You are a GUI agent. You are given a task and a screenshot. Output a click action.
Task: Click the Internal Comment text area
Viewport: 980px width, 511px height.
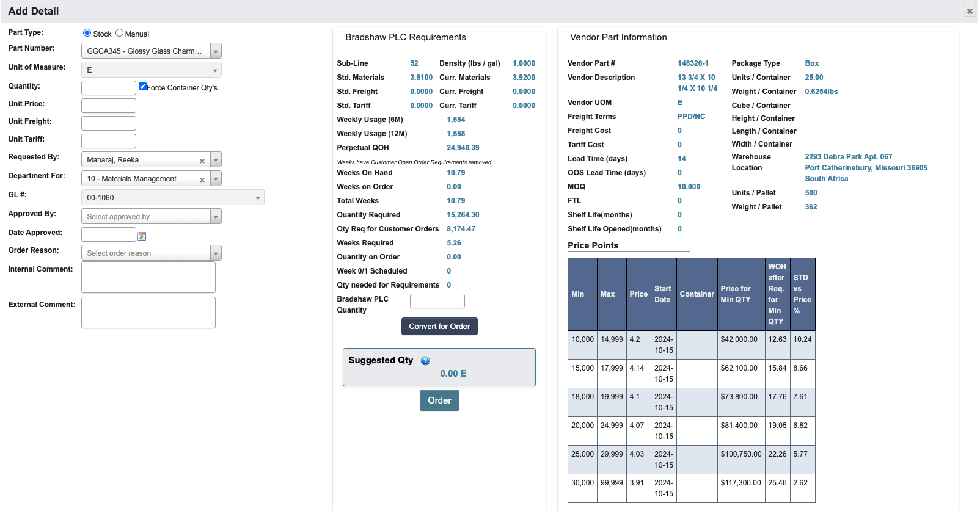[148, 277]
